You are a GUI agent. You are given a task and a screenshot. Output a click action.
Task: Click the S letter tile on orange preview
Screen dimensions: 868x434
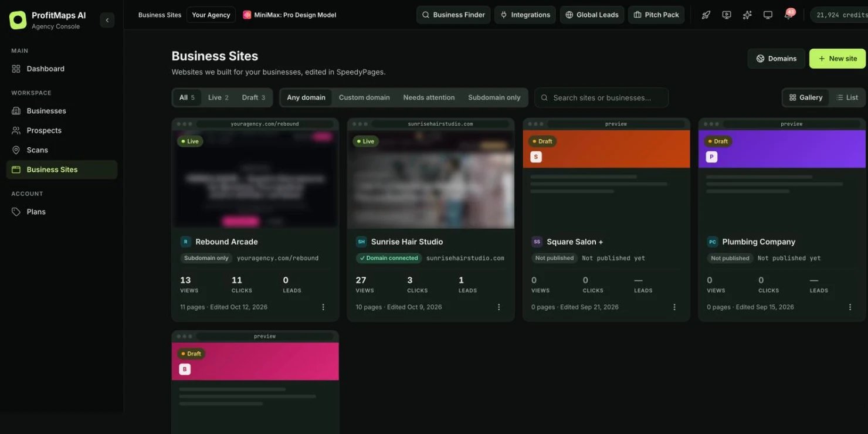point(536,157)
